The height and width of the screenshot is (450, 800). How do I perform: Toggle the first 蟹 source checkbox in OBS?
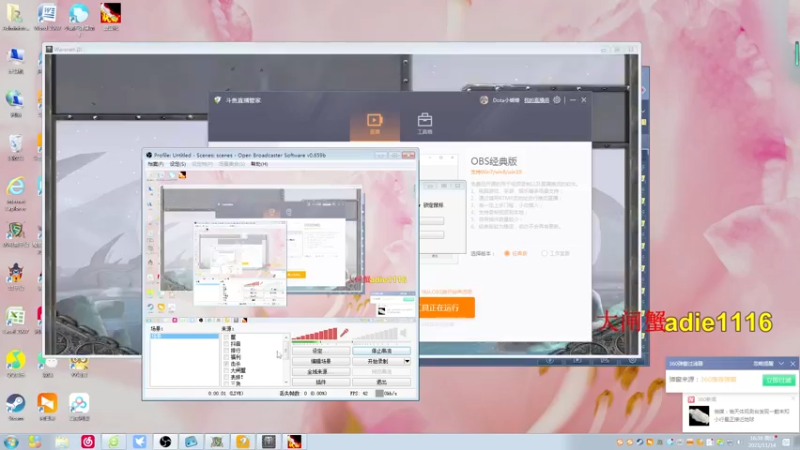pos(226,337)
